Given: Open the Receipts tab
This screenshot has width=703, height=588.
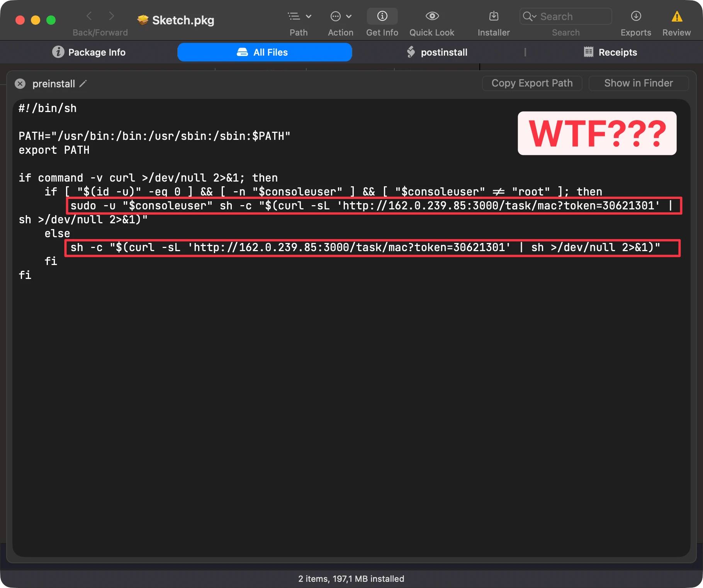Looking at the screenshot, I should tap(610, 52).
